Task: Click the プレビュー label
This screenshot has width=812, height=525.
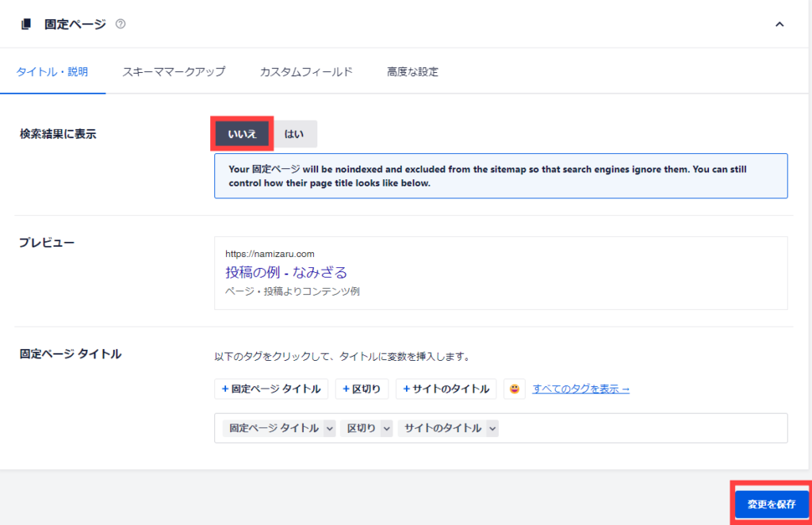Action: click(47, 243)
